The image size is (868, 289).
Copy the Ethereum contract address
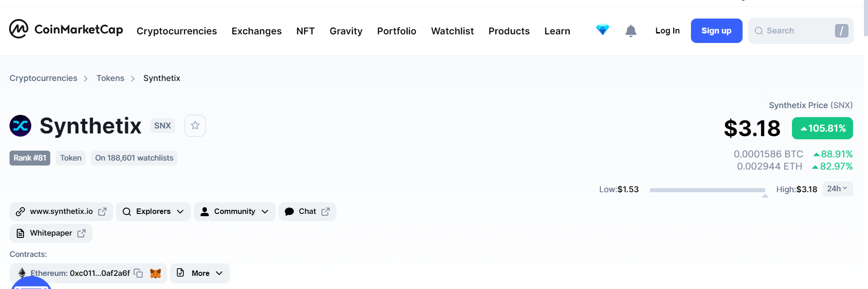(x=139, y=273)
